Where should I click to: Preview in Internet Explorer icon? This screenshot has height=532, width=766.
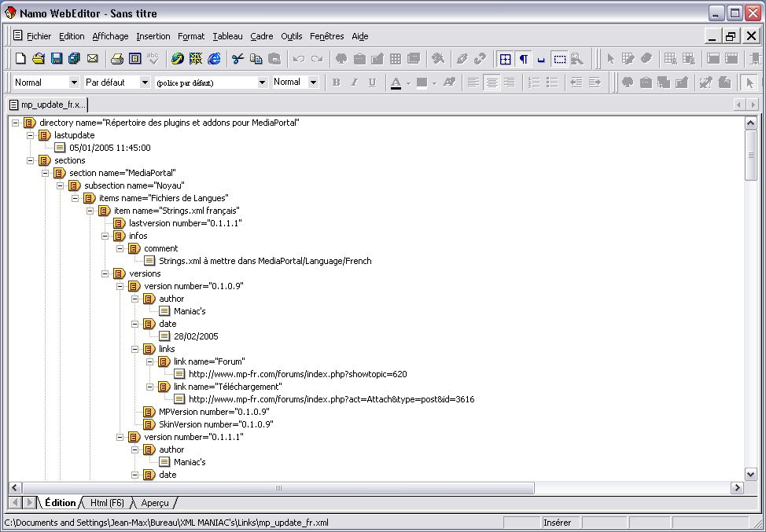point(214,59)
